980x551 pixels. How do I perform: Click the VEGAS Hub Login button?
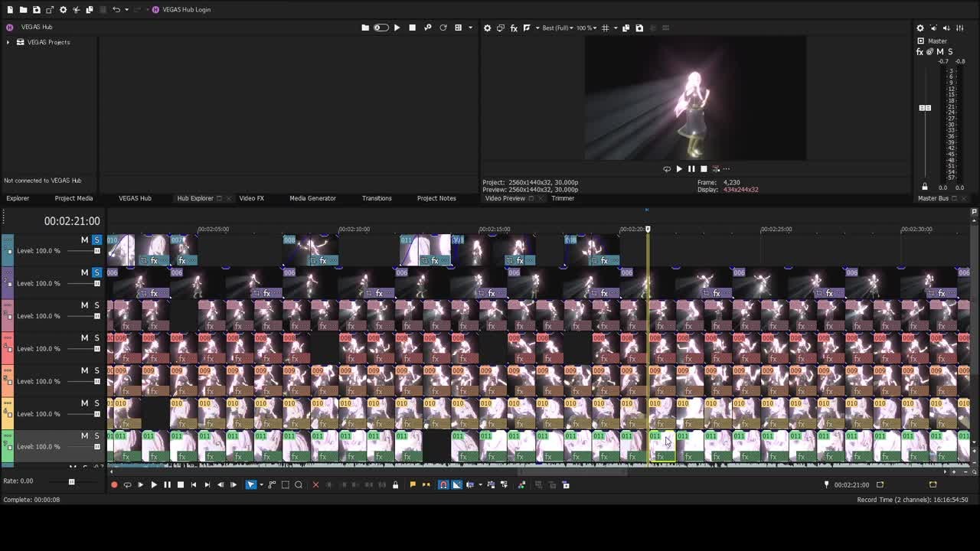[x=181, y=9]
